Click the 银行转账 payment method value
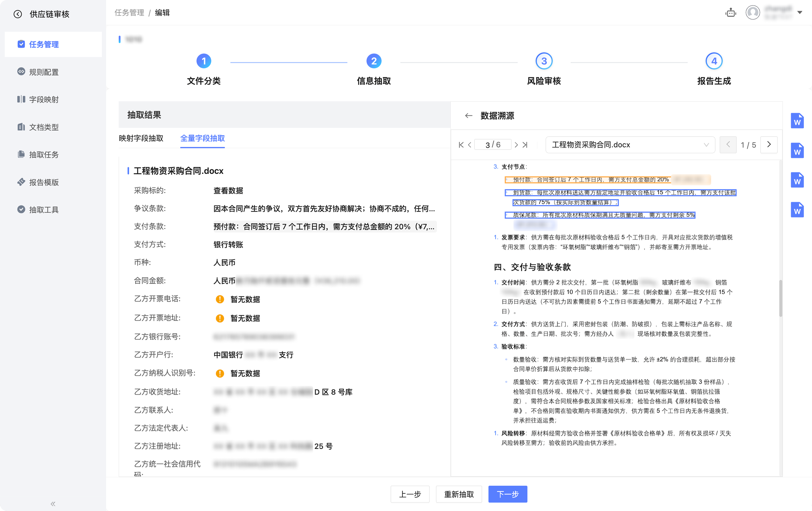Viewport: 812px width, 511px height. (228, 244)
